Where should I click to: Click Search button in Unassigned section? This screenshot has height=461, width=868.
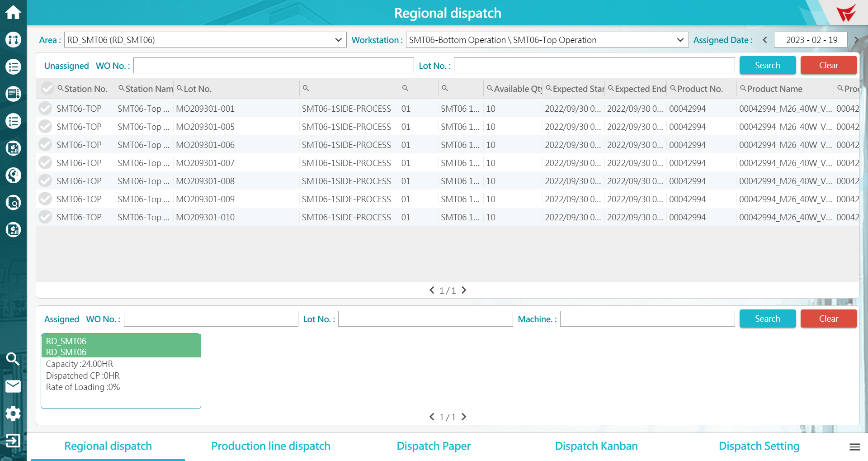tap(767, 65)
